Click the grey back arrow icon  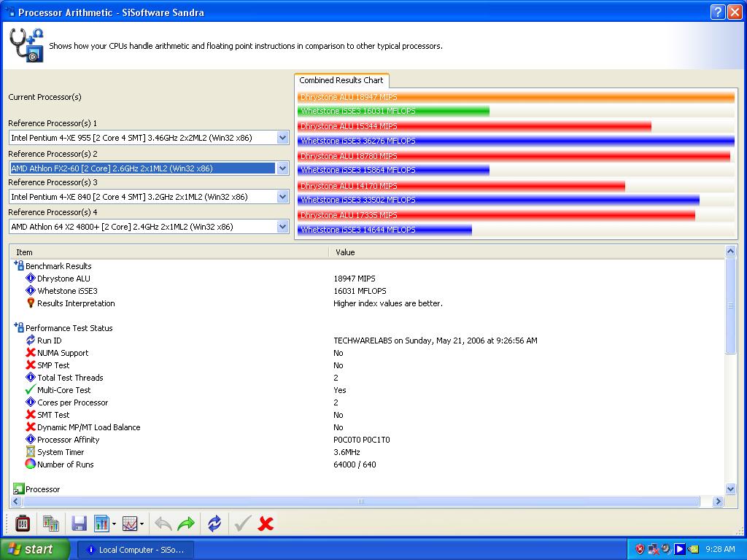pyautogui.click(x=163, y=524)
